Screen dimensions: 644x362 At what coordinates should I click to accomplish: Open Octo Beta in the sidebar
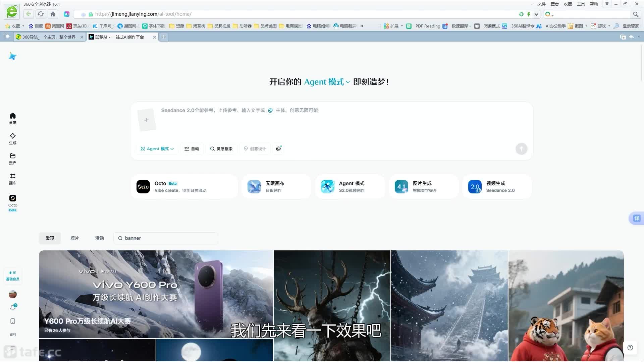point(13,203)
